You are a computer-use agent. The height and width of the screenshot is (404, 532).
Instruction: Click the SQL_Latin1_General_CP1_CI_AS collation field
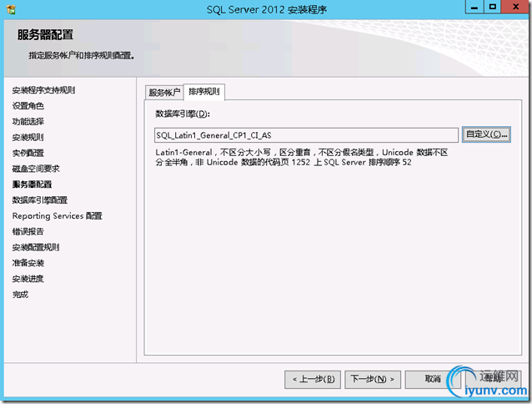pyautogui.click(x=306, y=135)
